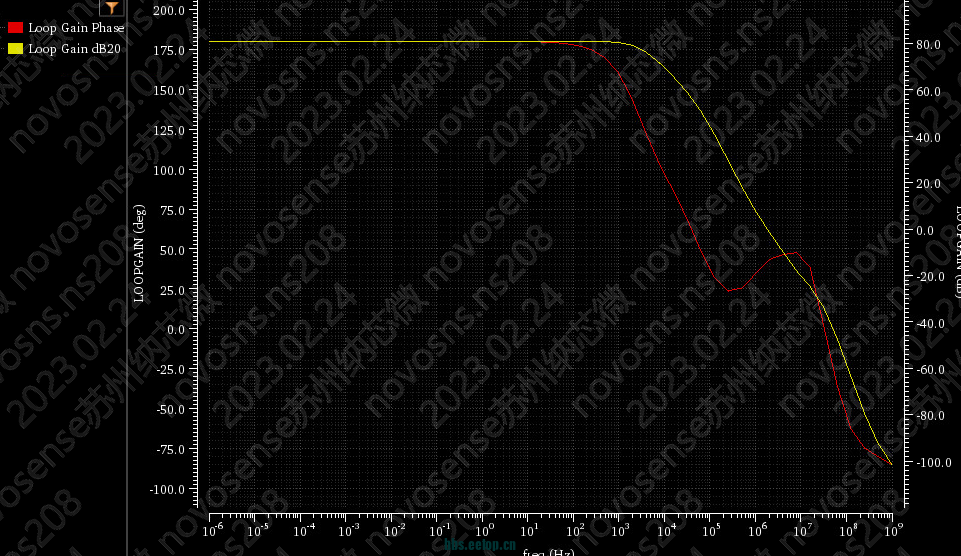Select the Loop Gain Phase legend label
The height and width of the screenshot is (556, 961).
click(76, 28)
